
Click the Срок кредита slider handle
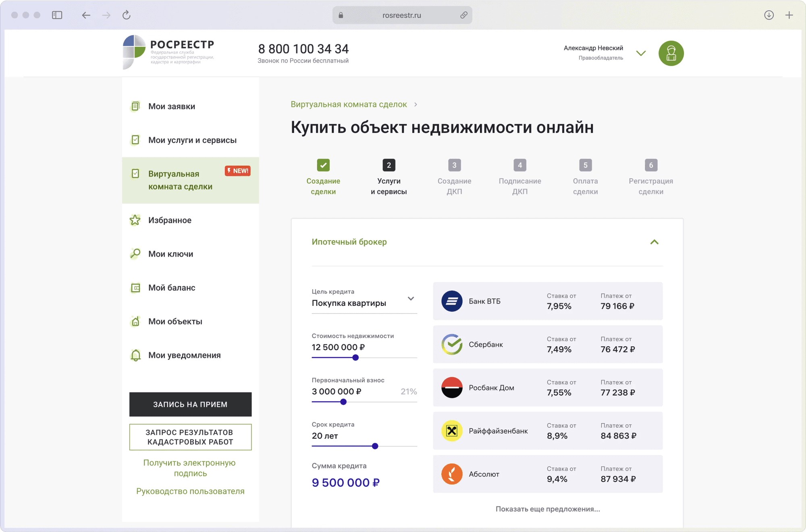tap(375, 446)
